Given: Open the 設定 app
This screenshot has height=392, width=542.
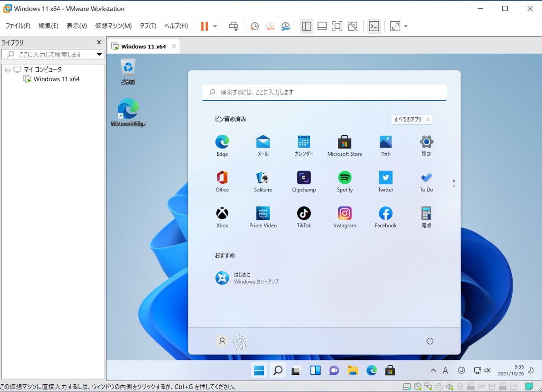Looking at the screenshot, I should tap(426, 146).
